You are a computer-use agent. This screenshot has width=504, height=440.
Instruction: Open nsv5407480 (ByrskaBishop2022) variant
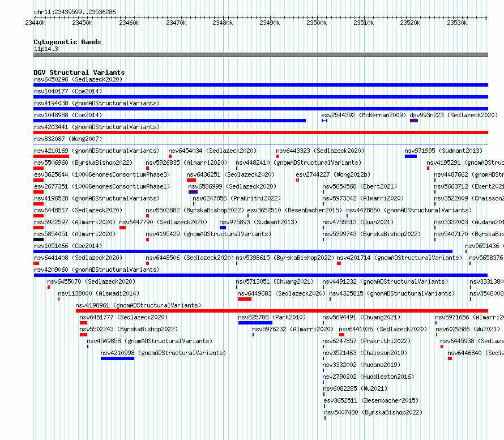click(x=373, y=412)
